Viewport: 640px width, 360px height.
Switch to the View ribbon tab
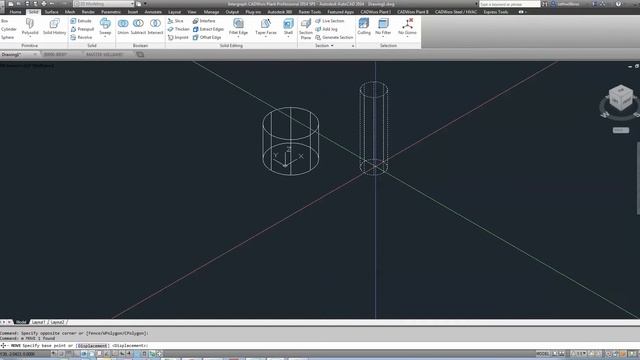click(192, 12)
